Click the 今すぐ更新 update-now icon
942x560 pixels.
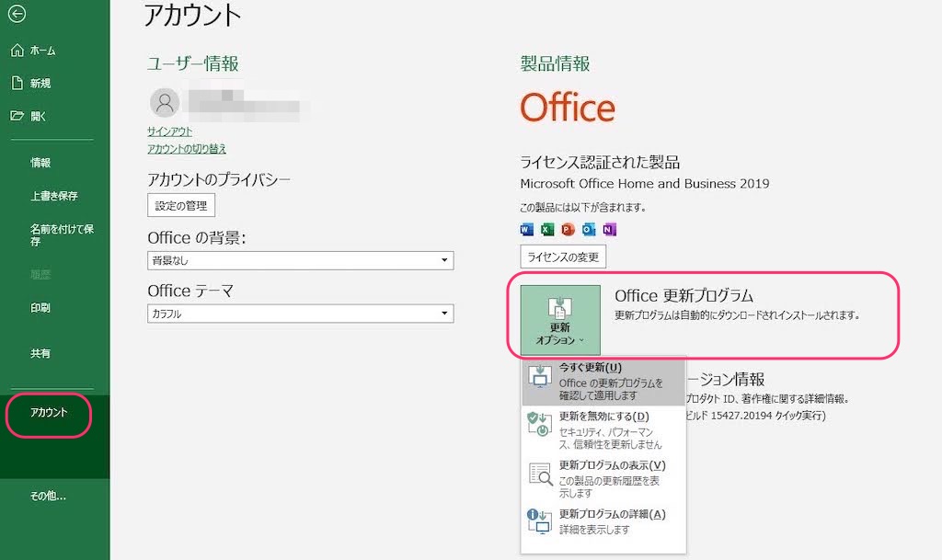point(539,376)
